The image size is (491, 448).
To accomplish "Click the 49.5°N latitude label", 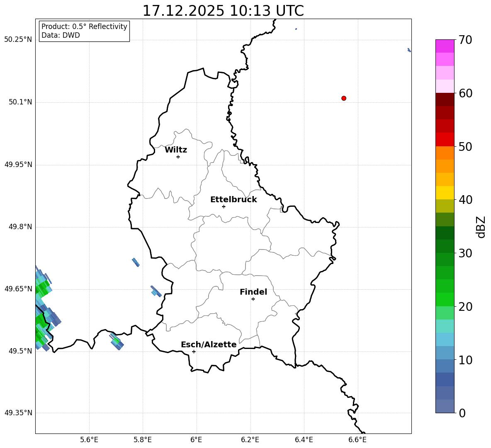I will click(20, 351).
